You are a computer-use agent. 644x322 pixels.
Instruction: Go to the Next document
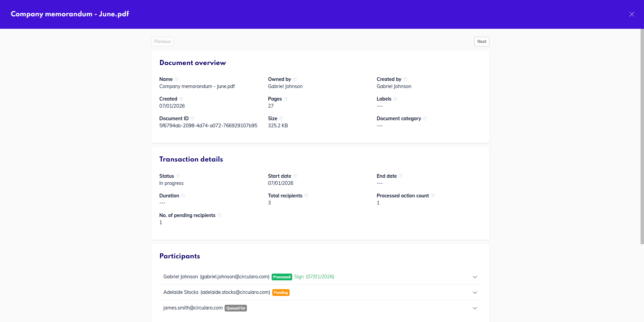click(x=481, y=42)
